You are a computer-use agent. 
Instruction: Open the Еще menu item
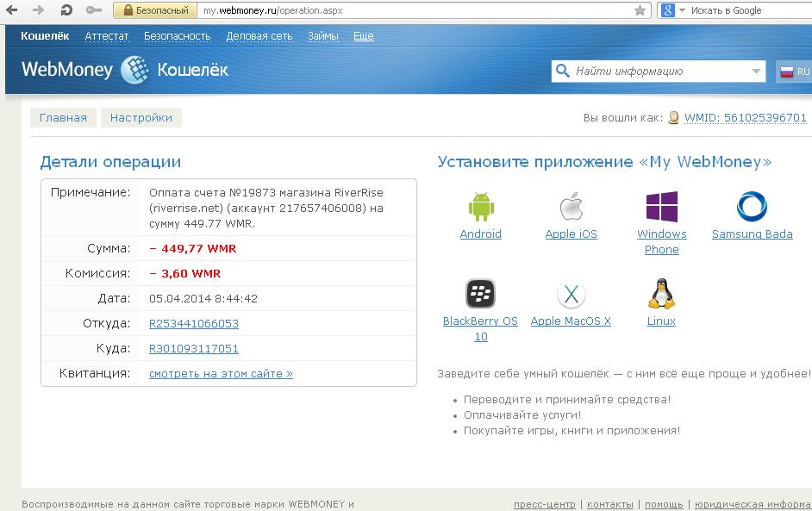click(364, 35)
